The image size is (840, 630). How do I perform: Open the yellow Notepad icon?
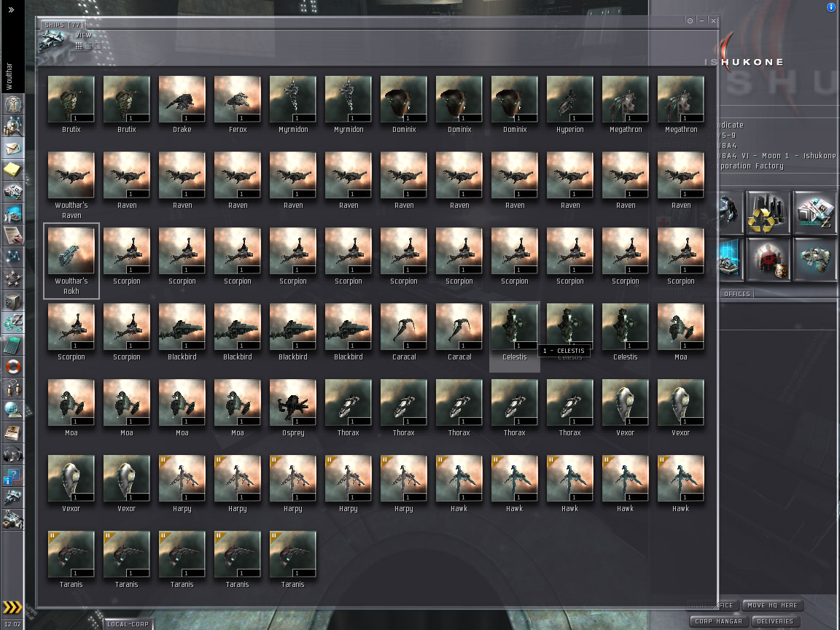12,170
